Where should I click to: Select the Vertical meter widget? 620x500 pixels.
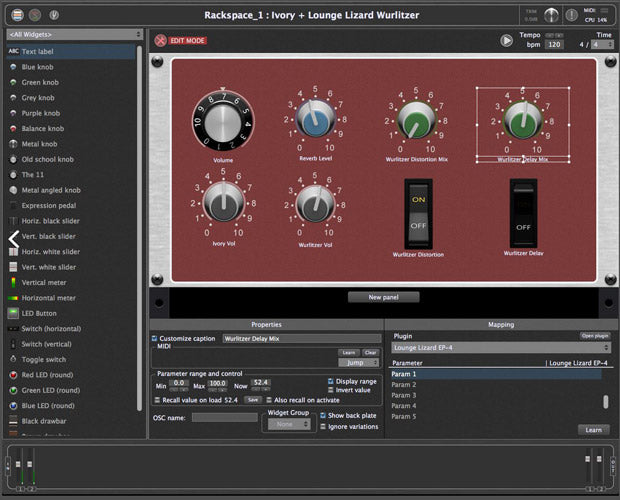tap(71, 283)
